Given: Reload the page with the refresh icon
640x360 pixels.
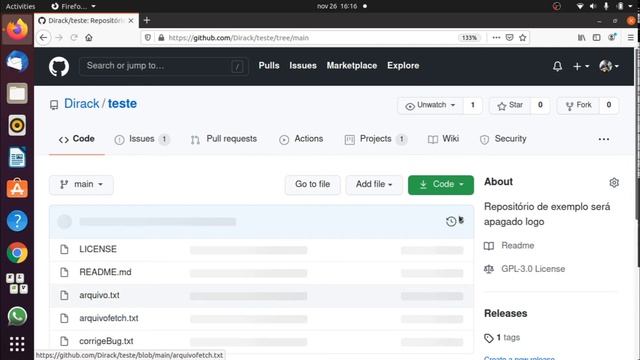Looking at the screenshot, I should click(74, 38).
